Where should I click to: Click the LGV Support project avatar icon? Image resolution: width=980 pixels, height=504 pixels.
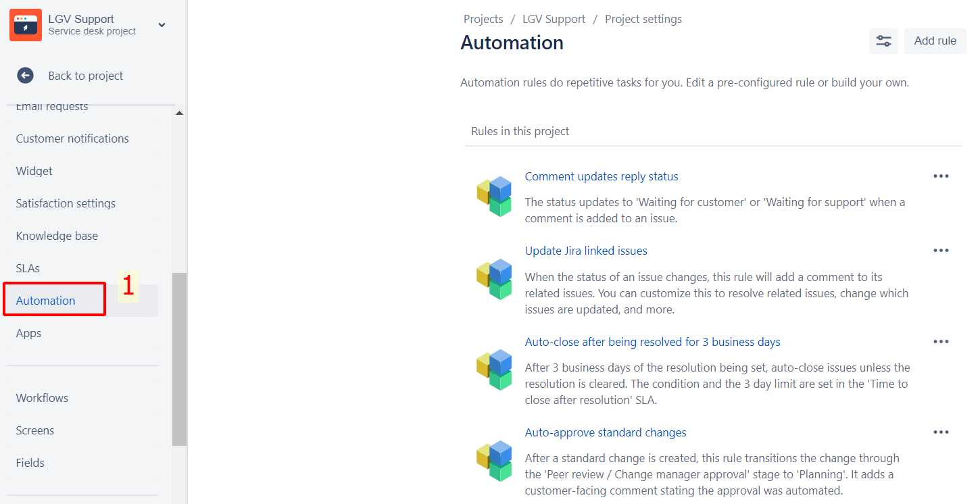pyautogui.click(x=26, y=25)
